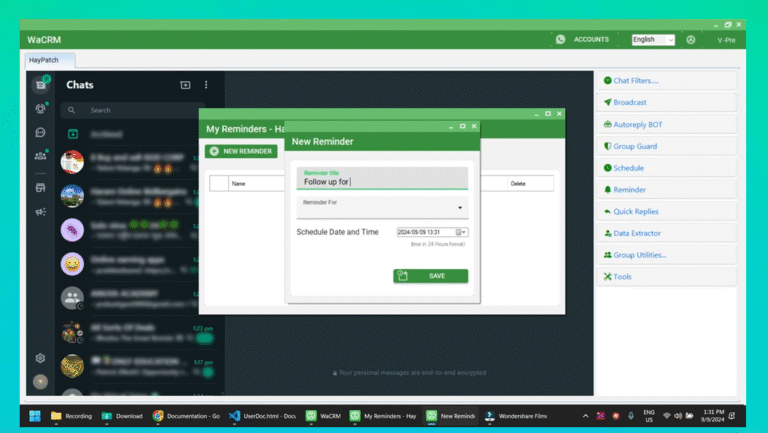This screenshot has width=768, height=433.
Task: Click the SAVE button in New Reminder
Action: 430,276
